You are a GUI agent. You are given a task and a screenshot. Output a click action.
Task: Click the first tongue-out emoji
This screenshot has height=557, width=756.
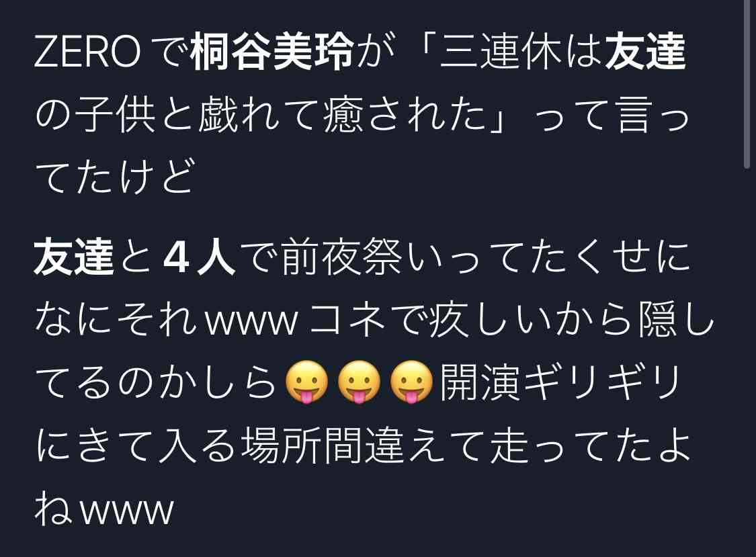click(306, 382)
